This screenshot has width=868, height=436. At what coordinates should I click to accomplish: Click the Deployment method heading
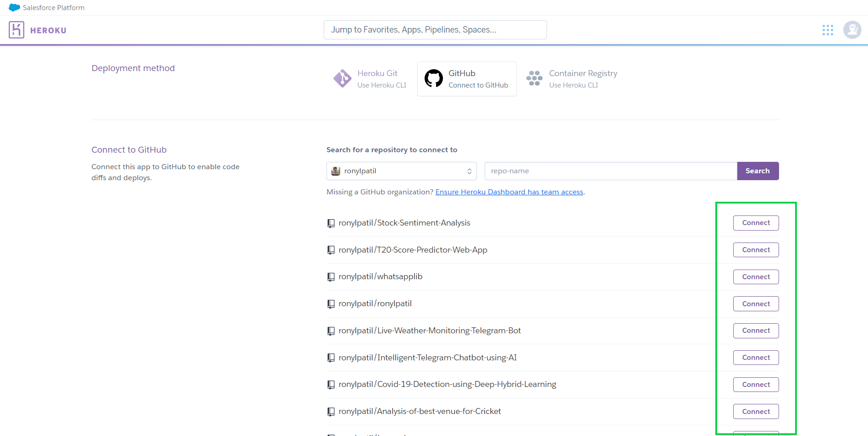[133, 68]
